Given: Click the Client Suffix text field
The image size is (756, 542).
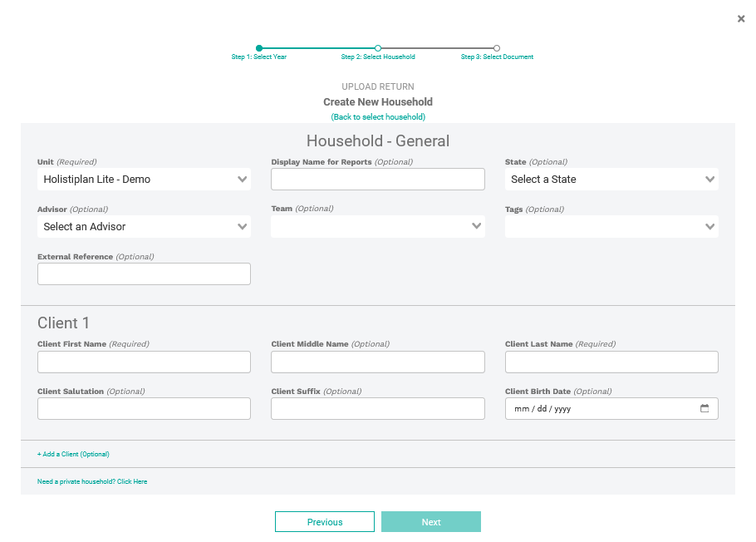Looking at the screenshot, I should click(377, 408).
